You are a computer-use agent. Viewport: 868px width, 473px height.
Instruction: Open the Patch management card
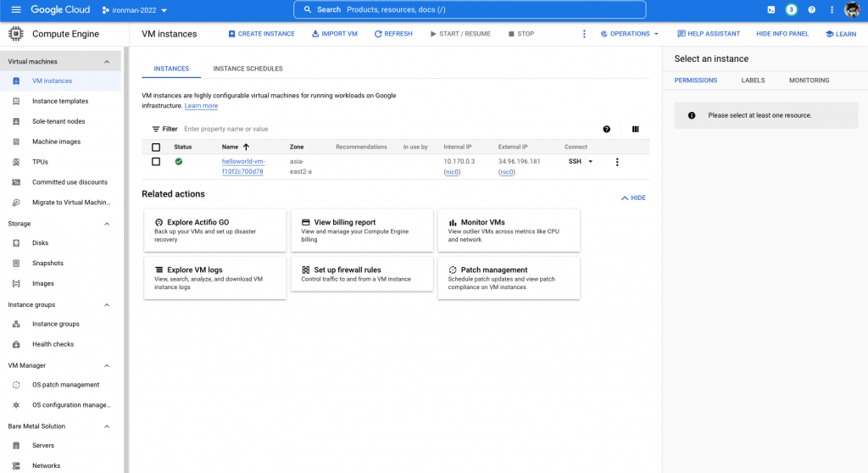pos(509,278)
